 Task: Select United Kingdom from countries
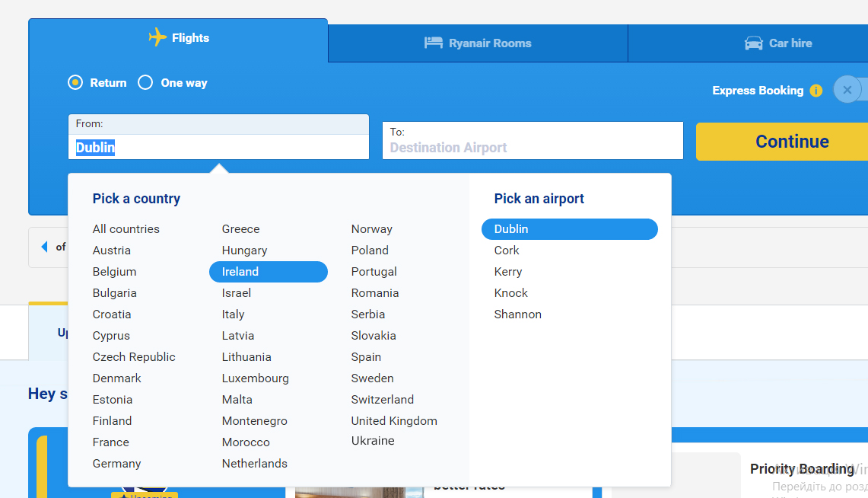(394, 421)
